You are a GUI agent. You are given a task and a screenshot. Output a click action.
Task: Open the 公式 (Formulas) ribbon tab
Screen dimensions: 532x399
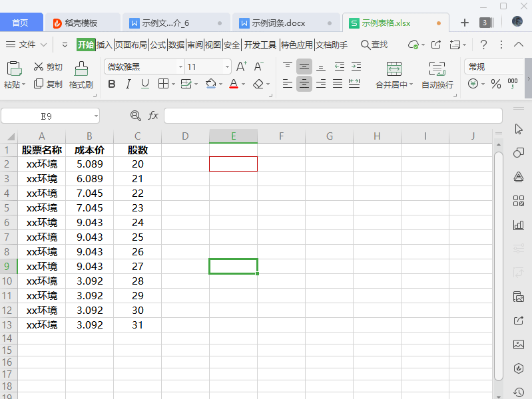pyautogui.click(x=158, y=45)
